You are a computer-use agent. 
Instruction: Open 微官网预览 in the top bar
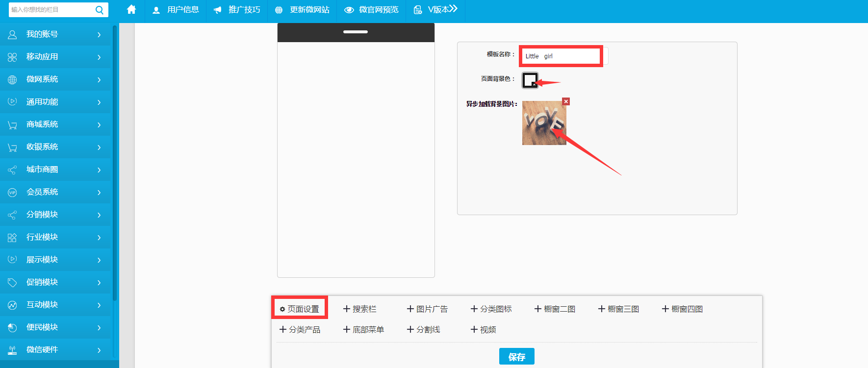click(371, 10)
